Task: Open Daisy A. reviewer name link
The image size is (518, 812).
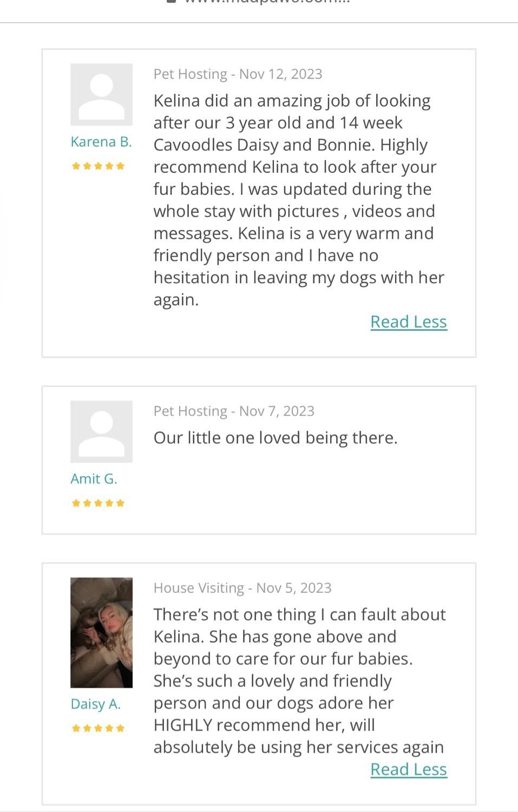Action: 95,704
